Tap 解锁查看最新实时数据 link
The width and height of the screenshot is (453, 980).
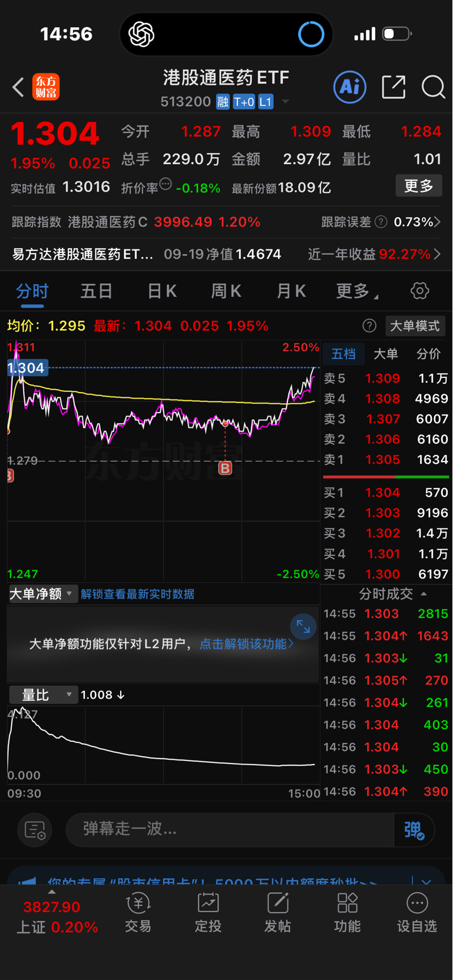(137, 594)
